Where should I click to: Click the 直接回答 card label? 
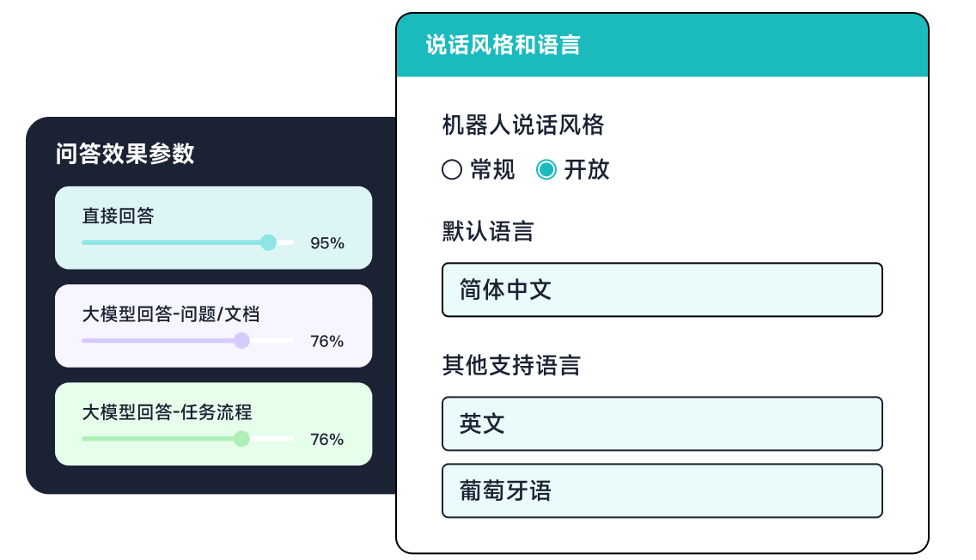119,216
